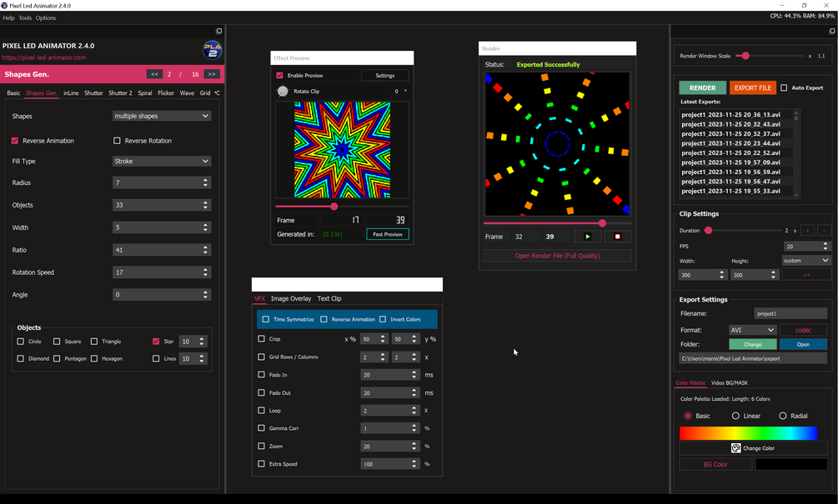The width and height of the screenshot is (838, 504).
Task: Decrease clip duration with minus button
Action: 824,231
